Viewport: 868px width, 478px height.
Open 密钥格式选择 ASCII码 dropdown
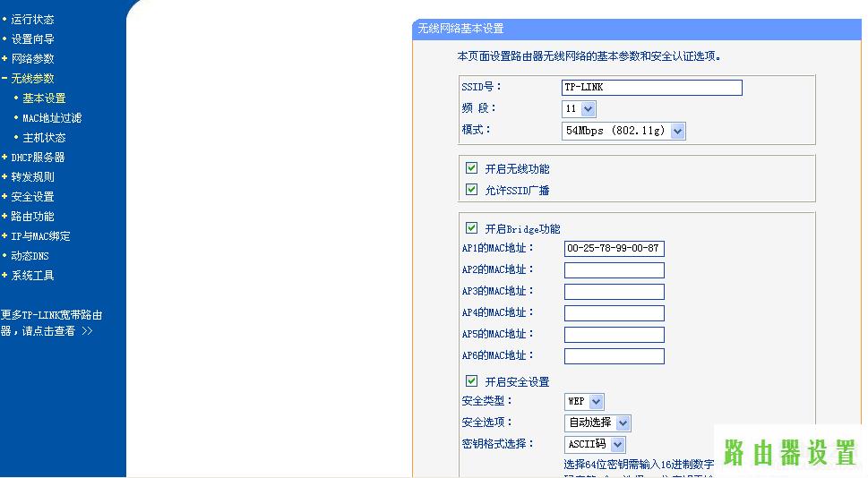[x=595, y=445]
